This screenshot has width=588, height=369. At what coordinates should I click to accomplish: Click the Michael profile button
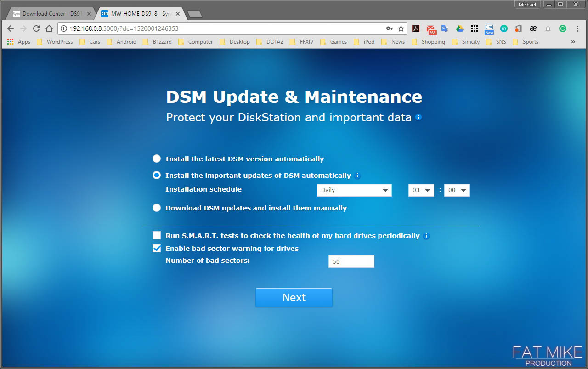tap(527, 5)
